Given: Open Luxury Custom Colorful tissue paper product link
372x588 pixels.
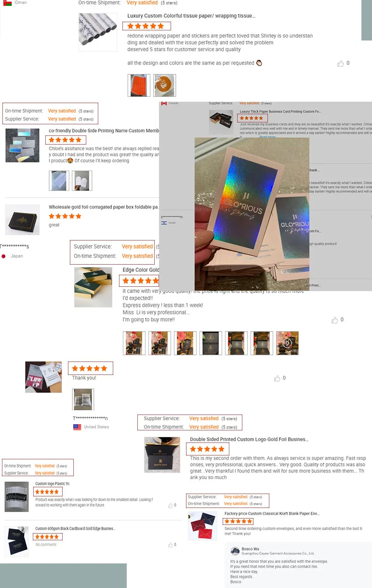Looking at the screenshot, I should pos(191,16).
